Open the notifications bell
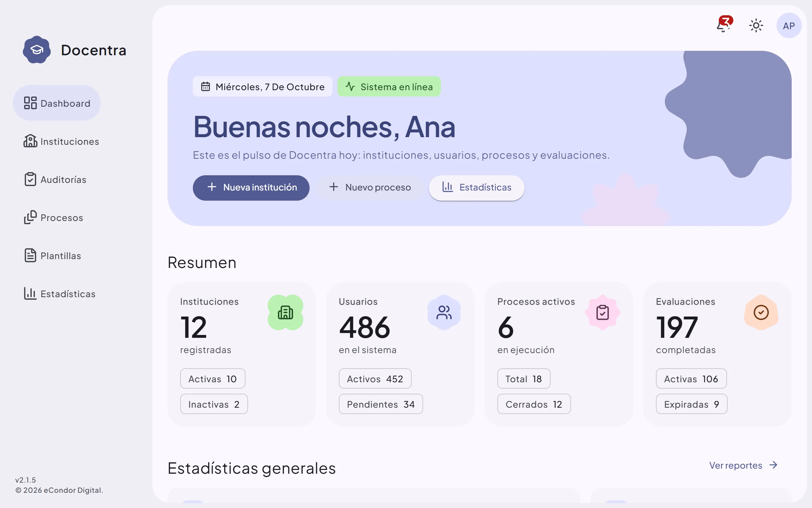 (724, 25)
